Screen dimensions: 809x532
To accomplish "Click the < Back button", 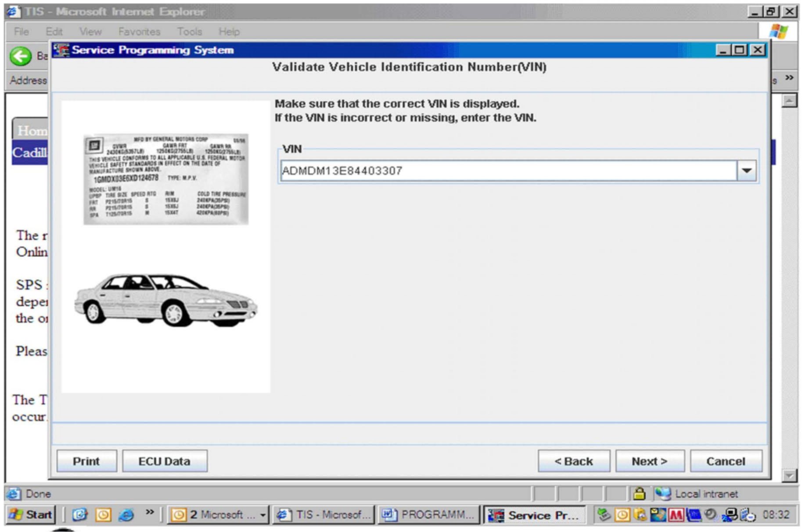I will [x=573, y=461].
